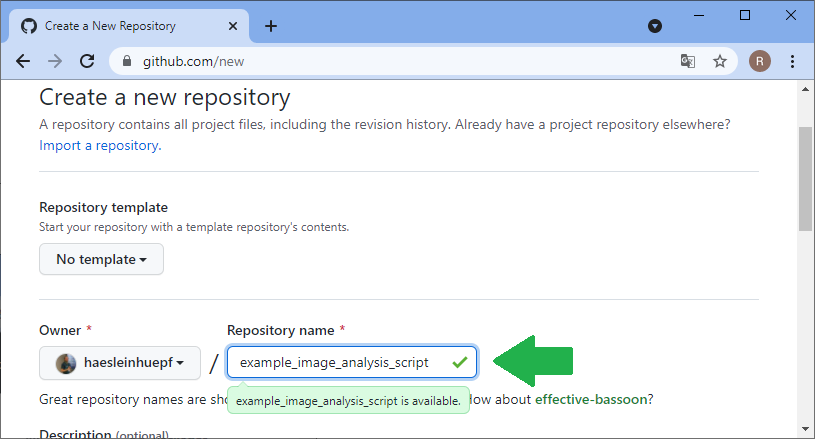Image resolution: width=815 pixels, height=439 pixels.
Task: Open the Chrome three-dot menu
Action: point(792,61)
